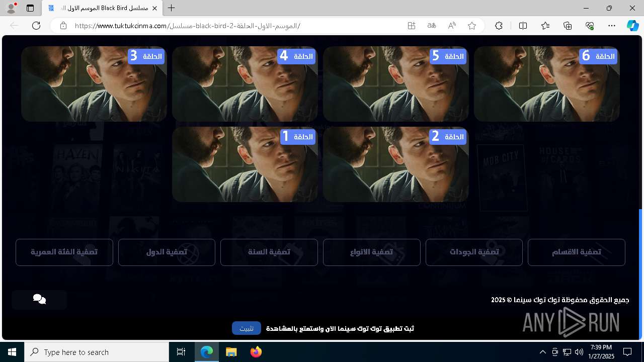Expand the تصفية الفئة العمرية filter
Viewport: 644px width, 362px height.
tap(64, 252)
